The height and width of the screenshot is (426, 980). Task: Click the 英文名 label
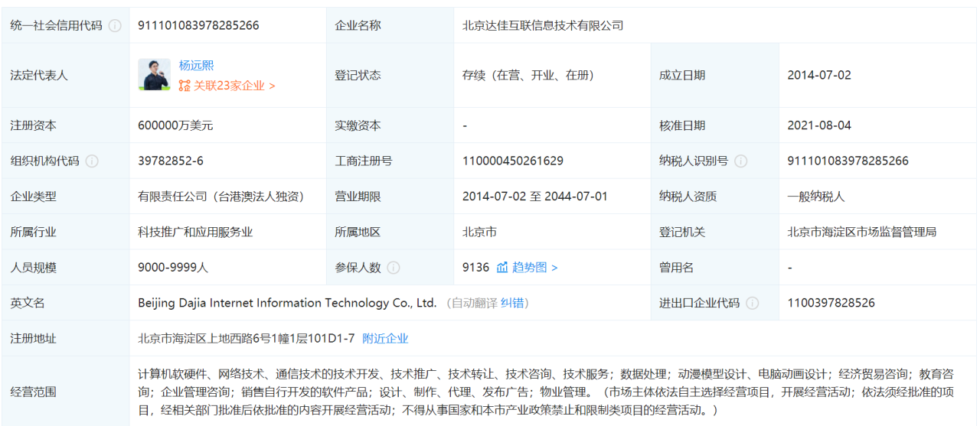[x=28, y=303]
